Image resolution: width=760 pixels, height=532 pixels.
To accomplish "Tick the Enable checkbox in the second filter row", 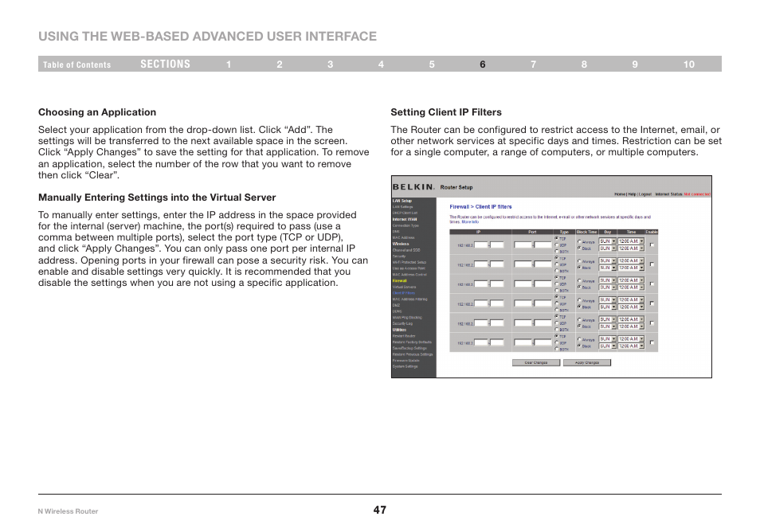I will pos(652,264).
